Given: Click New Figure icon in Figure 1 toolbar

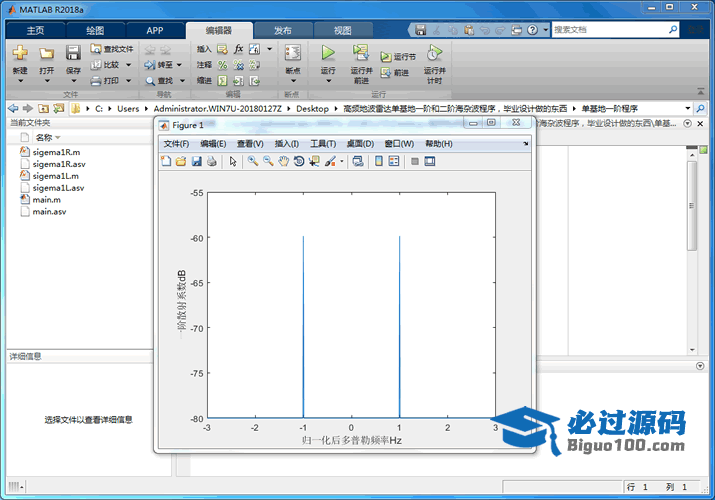Looking at the screenshot, I should click(x=166, y=161).
